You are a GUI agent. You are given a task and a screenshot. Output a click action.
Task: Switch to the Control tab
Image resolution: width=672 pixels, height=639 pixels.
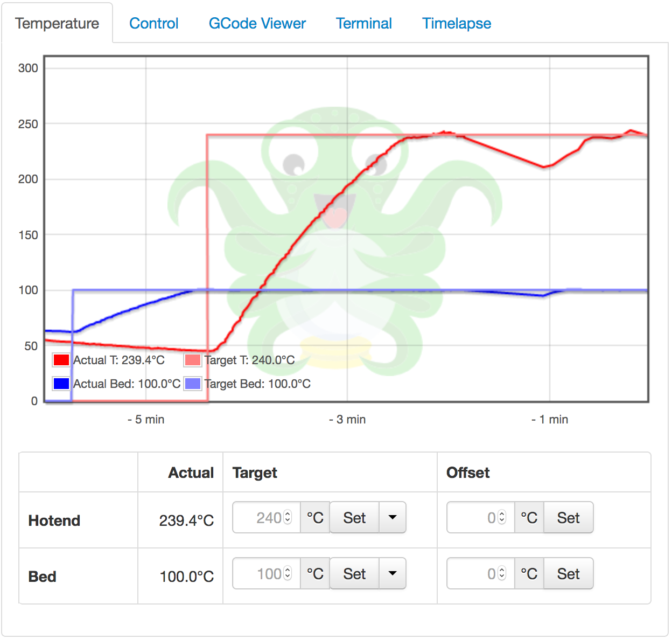(x=153, y=23)
